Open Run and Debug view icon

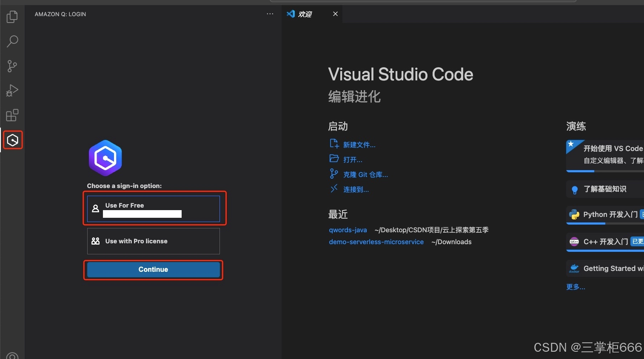pos(12,91)
